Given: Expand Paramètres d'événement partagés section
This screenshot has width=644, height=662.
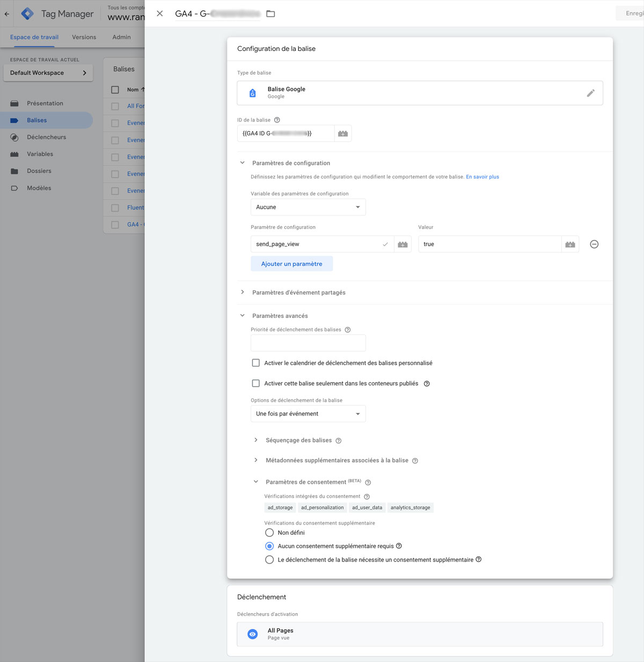Looking at the screenshot, I should pyautogui.click(x=243, y=292).
